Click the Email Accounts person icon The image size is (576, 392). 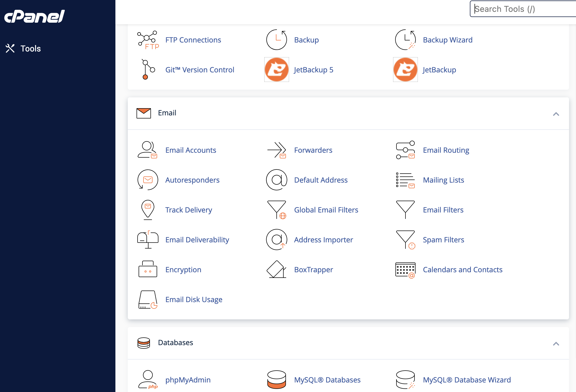147,150
